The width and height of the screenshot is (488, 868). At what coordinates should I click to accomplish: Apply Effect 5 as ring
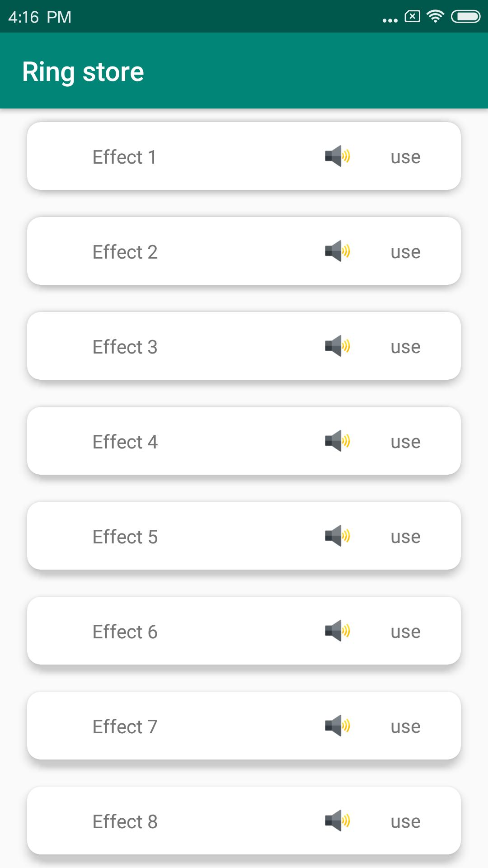[x=406, y=537]
